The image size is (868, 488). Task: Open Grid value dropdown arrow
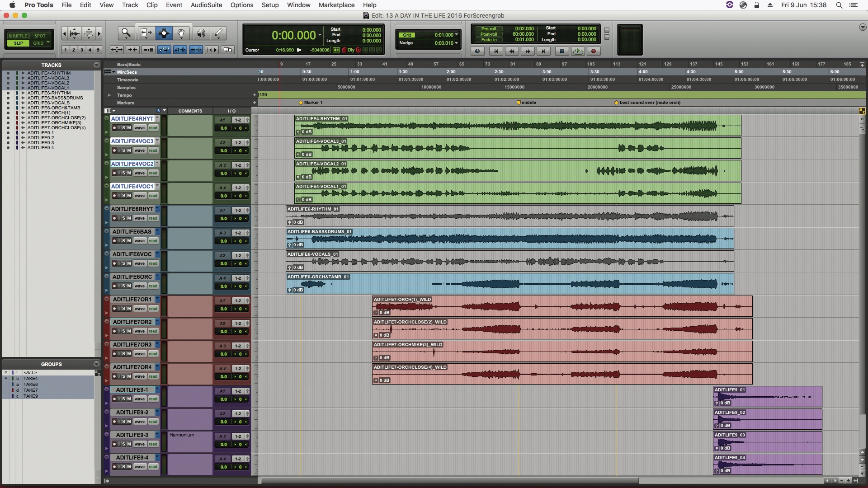[x=456, y=35]
